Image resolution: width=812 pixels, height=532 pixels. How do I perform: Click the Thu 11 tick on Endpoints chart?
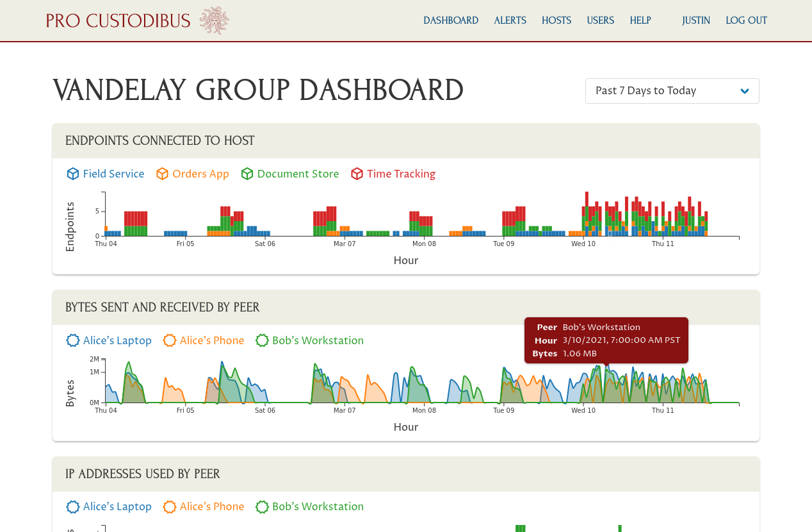pyautogui.click(x=663, y=244)
